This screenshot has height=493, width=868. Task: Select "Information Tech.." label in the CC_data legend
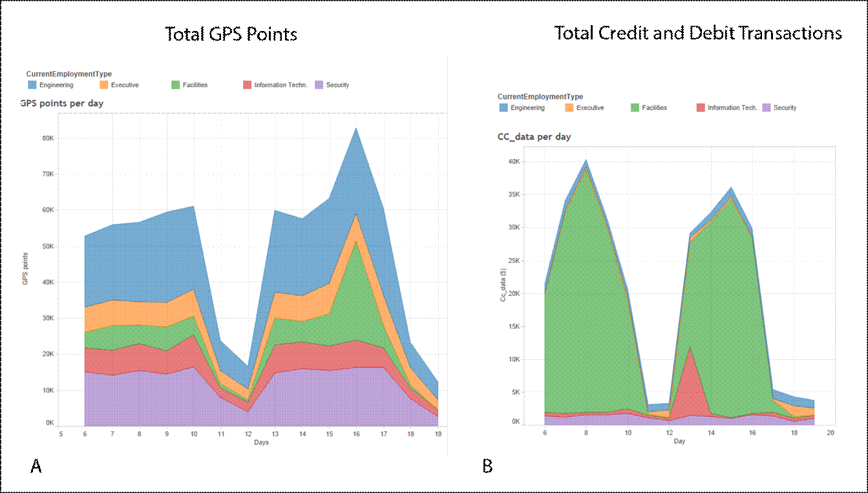tap(733, 108)
